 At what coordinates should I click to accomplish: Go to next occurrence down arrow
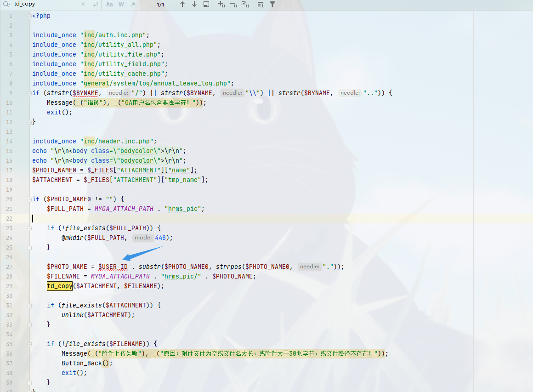[194, 4]
